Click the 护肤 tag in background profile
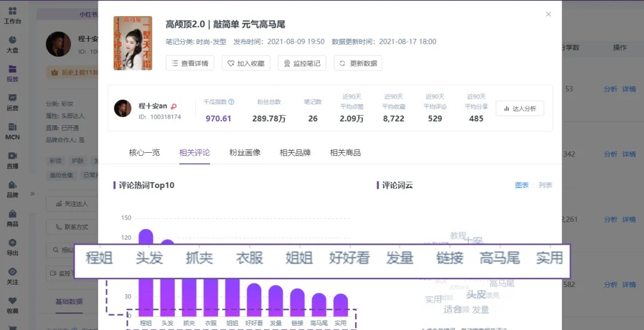 click(78, 161)
